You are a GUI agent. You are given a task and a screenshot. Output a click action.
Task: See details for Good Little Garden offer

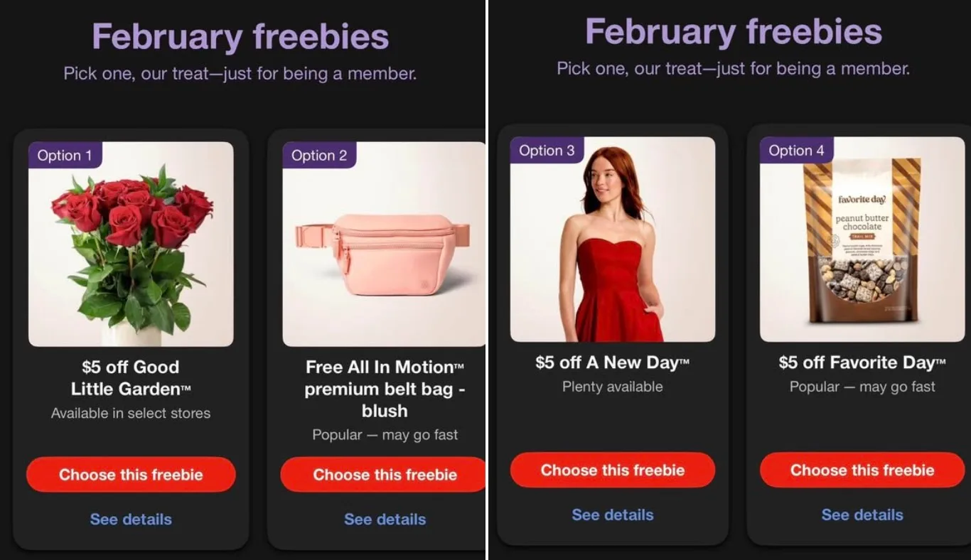coord(131,519)
